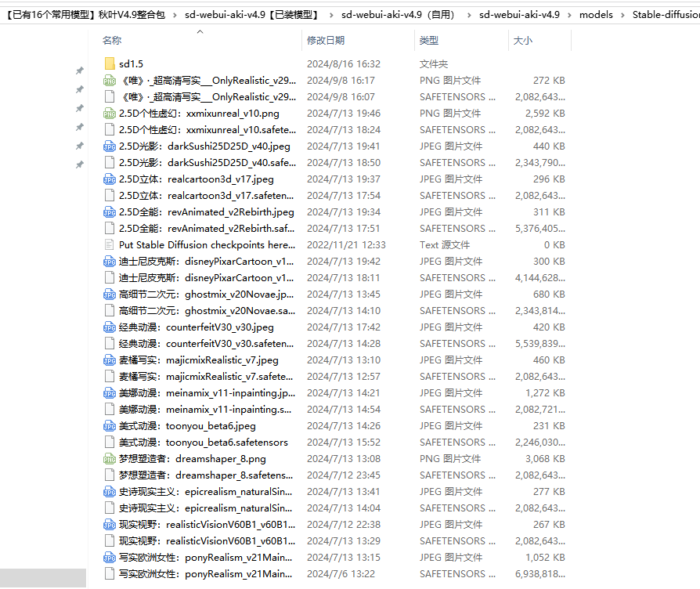Select the JPEG icon for realisticVisionV60B1 image
The height and width of the screenshot is (589, 700).
110,525
